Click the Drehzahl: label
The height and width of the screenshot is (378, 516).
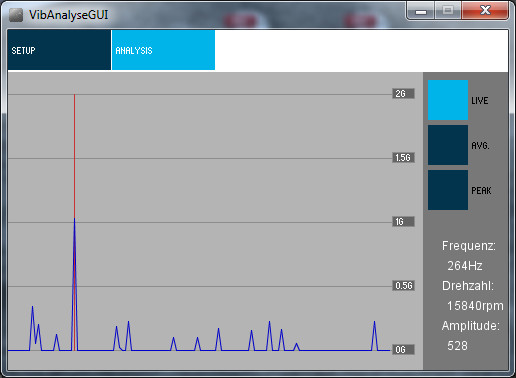coord(468,286)
